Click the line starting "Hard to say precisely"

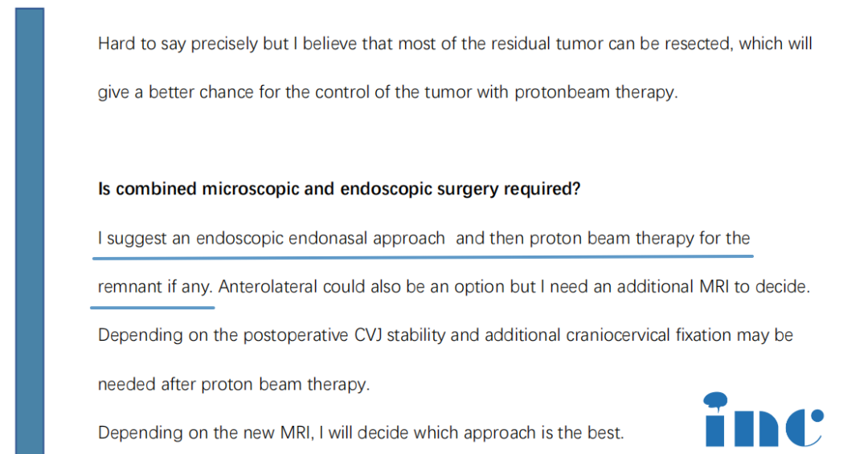click(x=454, y=43)
